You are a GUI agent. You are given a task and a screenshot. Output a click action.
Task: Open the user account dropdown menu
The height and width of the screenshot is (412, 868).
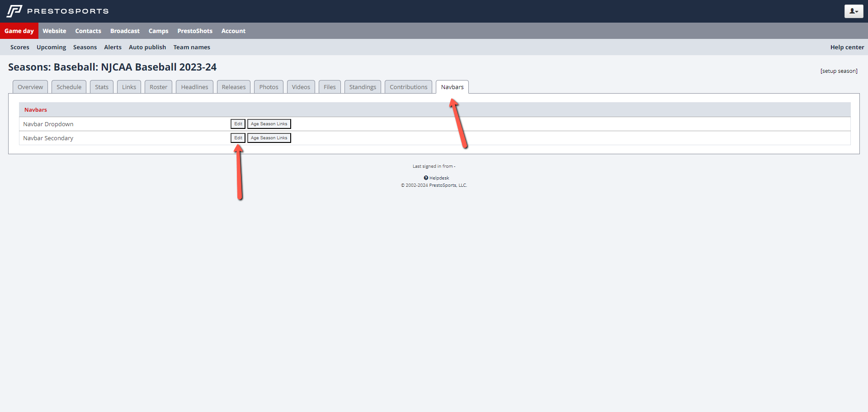click(854, 11)
